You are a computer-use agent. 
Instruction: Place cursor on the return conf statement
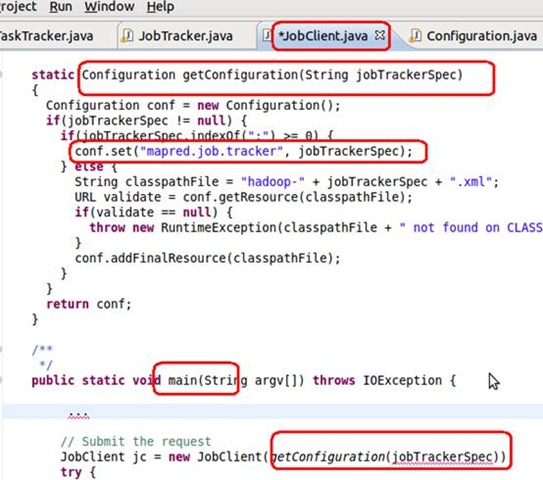click(x=89, y=304)
